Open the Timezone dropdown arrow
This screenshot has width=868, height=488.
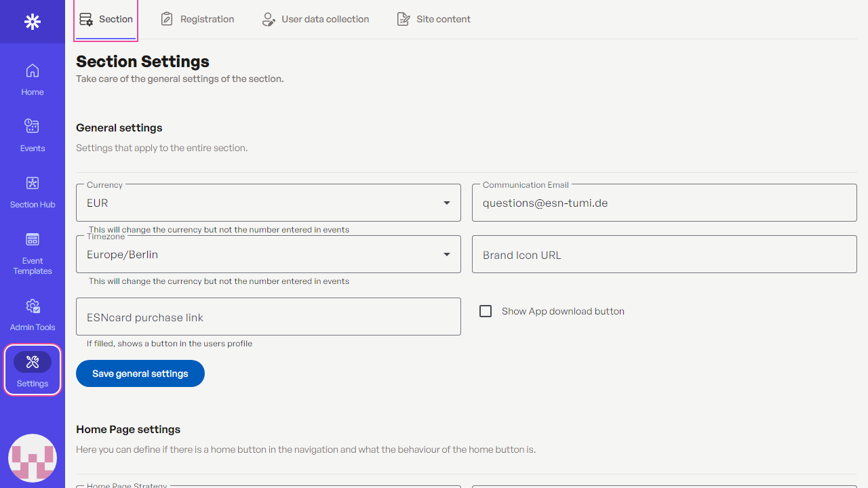tap(446, 255)
